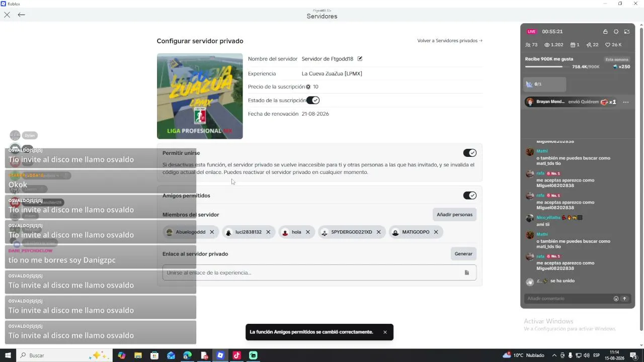The width and height of the screenshot is (644, 362).
Task: Switch to the Roblox taskbar icon
Action: pos(220,355)
